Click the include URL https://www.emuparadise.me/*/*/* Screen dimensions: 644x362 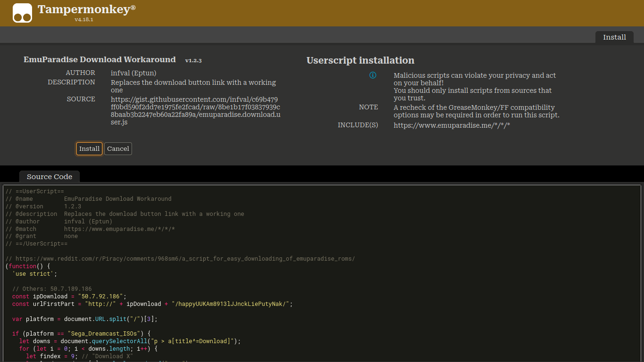[x=452, y=125]
